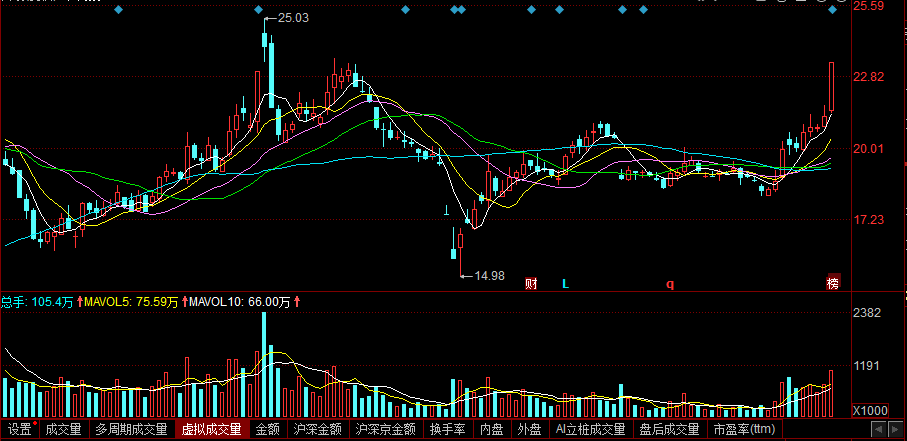
Task: Click the MAVOL10: 66.00万 readout
Action: [239, 302]
